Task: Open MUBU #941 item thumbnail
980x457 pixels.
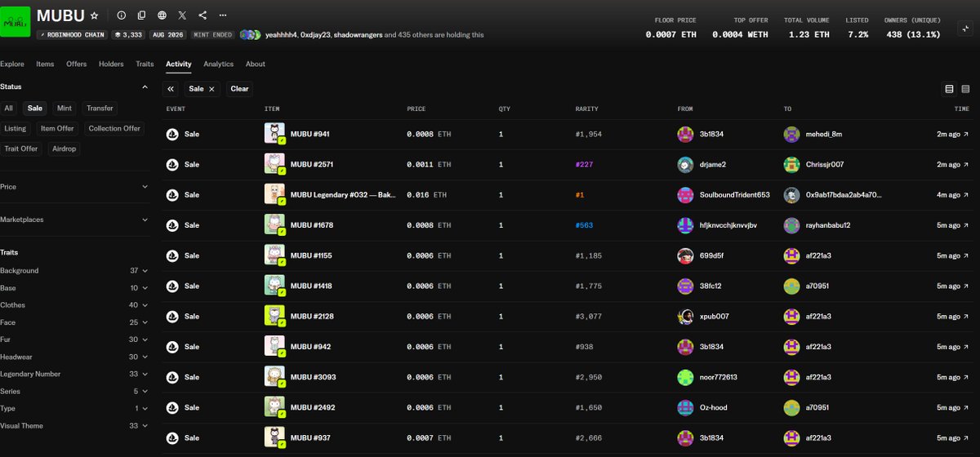Action: tap(274, 134)
